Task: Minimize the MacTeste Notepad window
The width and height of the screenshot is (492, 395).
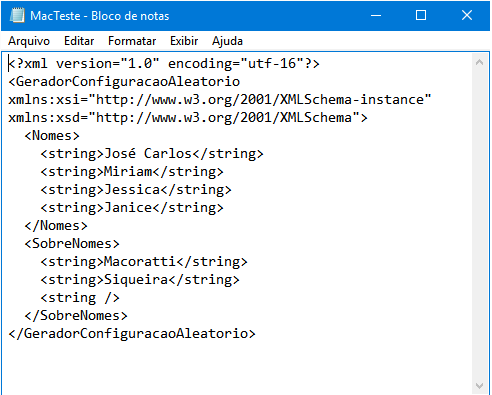Action: [376, 15]
